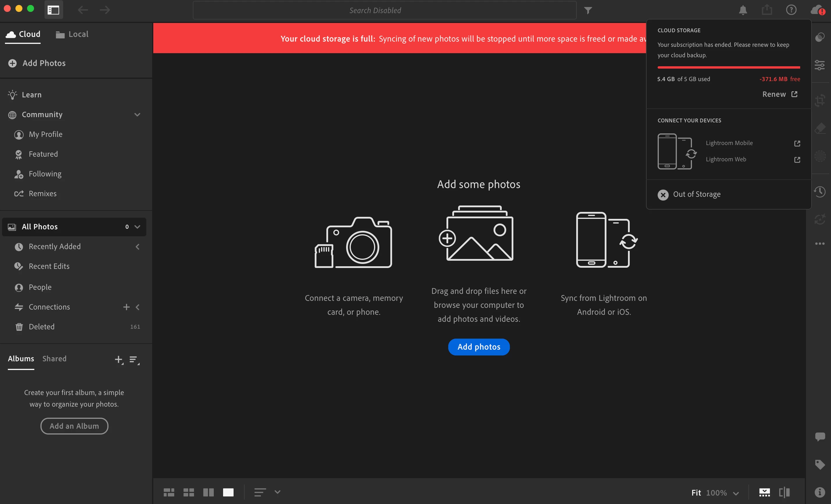Open the Deleted photos item
This screenshot has height=504, width=831.
tap(42, 327)
